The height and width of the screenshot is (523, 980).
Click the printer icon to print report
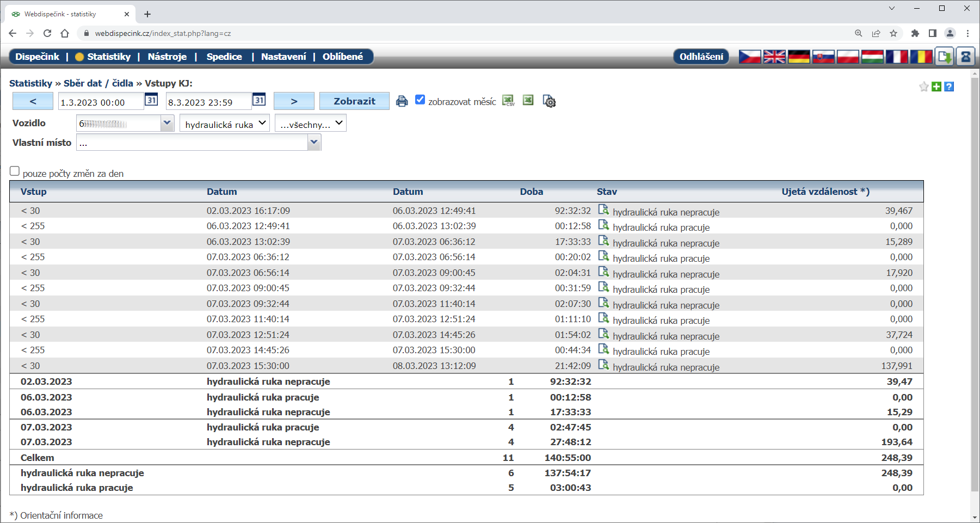coord(402,101)
